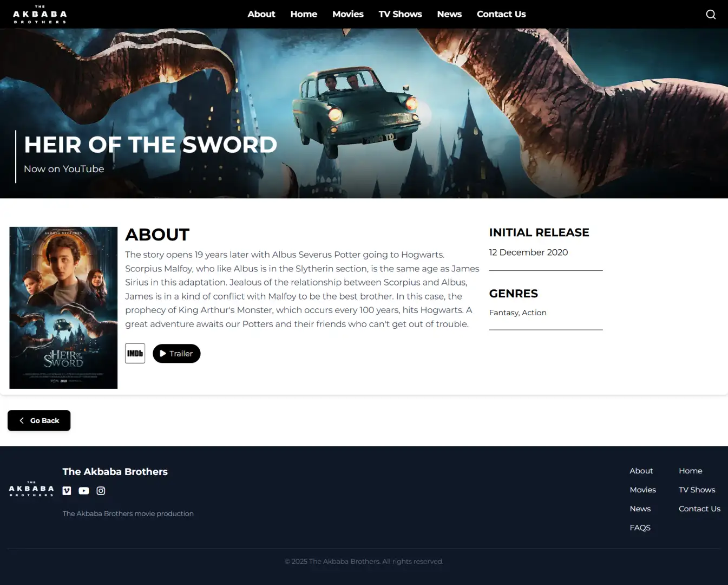
Task: Click the '12 December 2020' release date
Action: (528, 252)
